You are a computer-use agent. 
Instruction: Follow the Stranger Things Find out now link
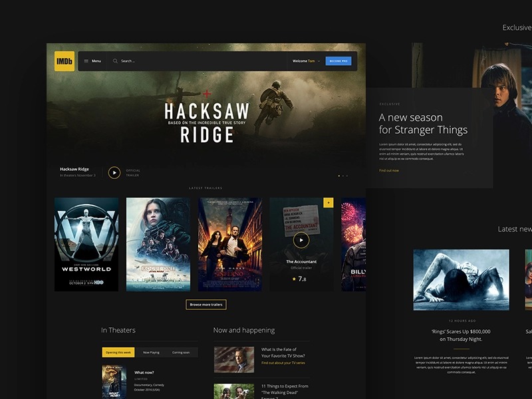click(389, 170)
